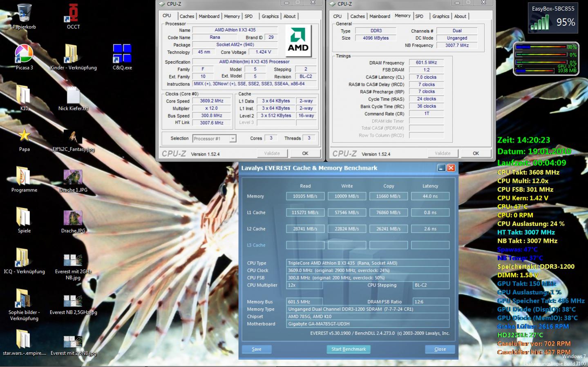Open SPD tab in left CPU-Z window
Screen dimensions: 588x367
click(248, 16)
